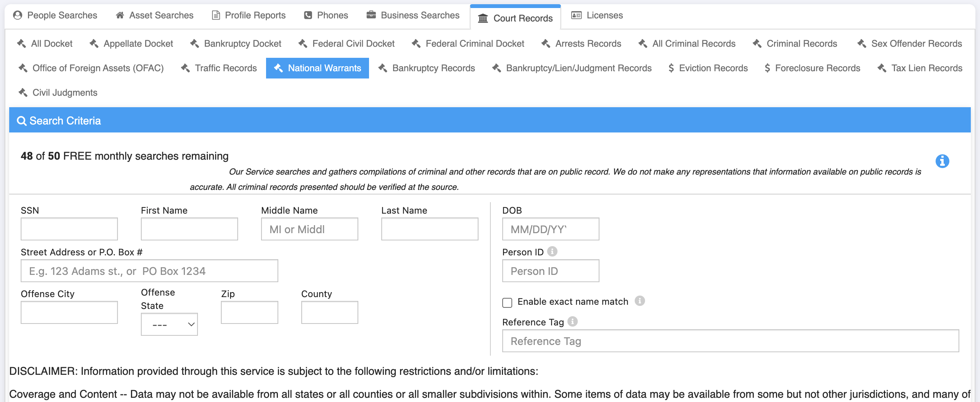The width and height of the screenshot is (980, 402).
Task: Click the exact name match info icon
Action: click(640, 301)
